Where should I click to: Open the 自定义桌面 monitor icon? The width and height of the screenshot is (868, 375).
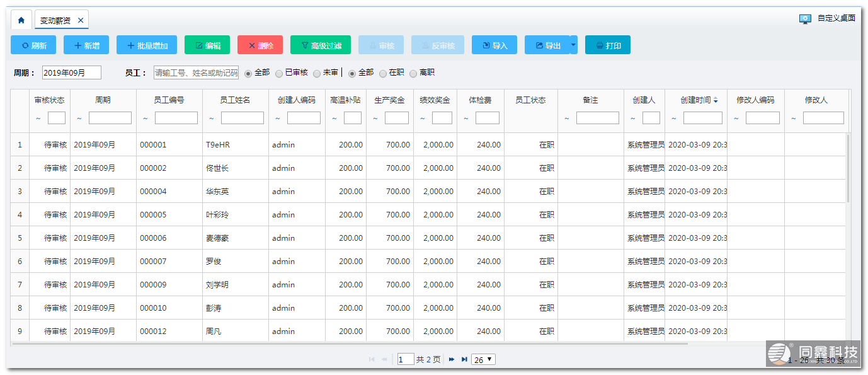pyautogui.click(x=805, y=19)
